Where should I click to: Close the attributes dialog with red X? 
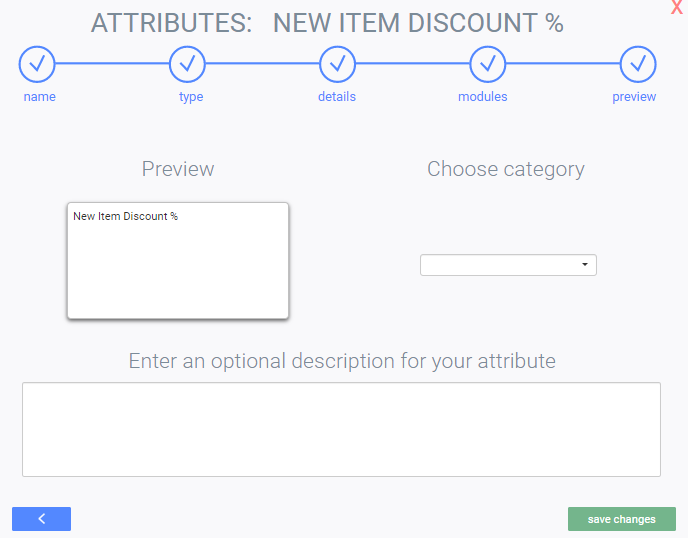[677, 8]
